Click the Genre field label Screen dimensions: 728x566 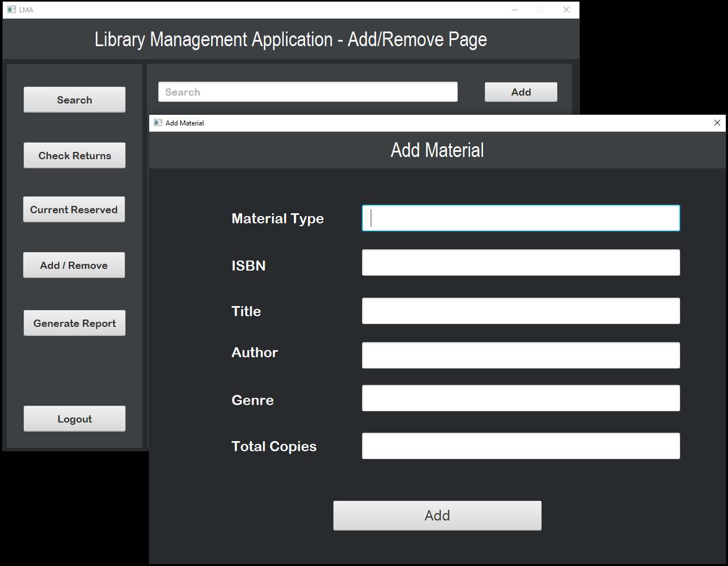(x=252, y=400)
